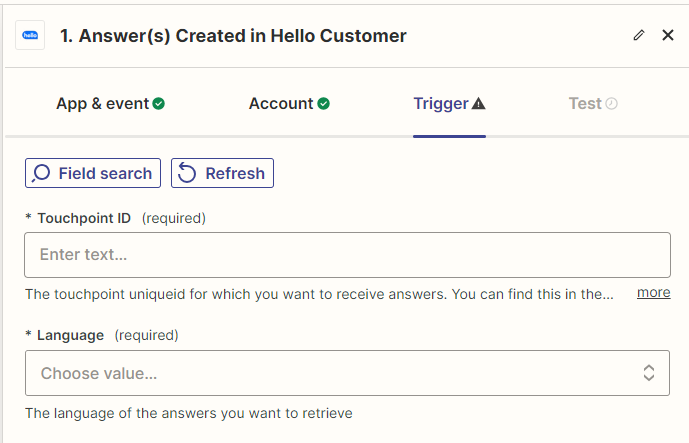Image resolution: width=689 pixels, height=443 pixels.
Task: Go to the Test tab
Action: (585, 103)
